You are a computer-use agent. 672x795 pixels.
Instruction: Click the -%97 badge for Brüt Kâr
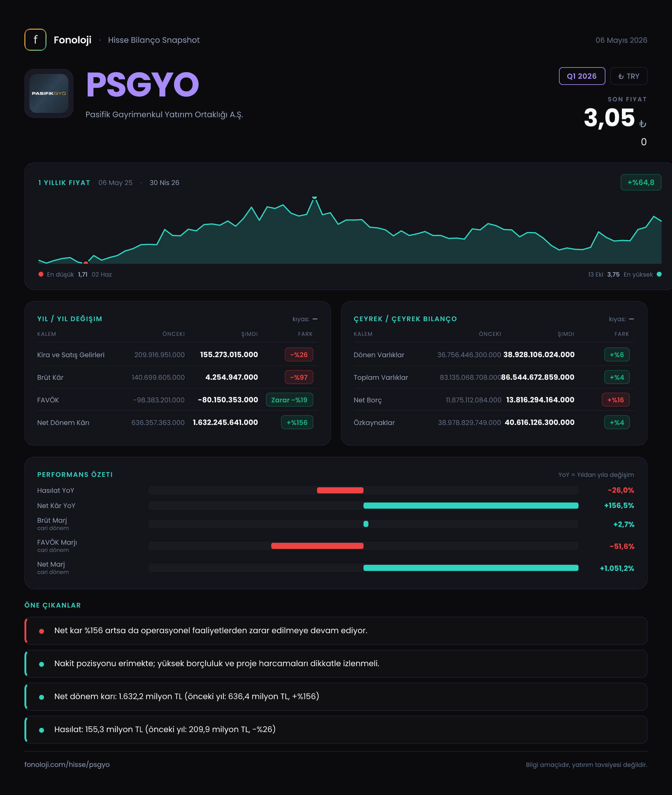(299, 377)
